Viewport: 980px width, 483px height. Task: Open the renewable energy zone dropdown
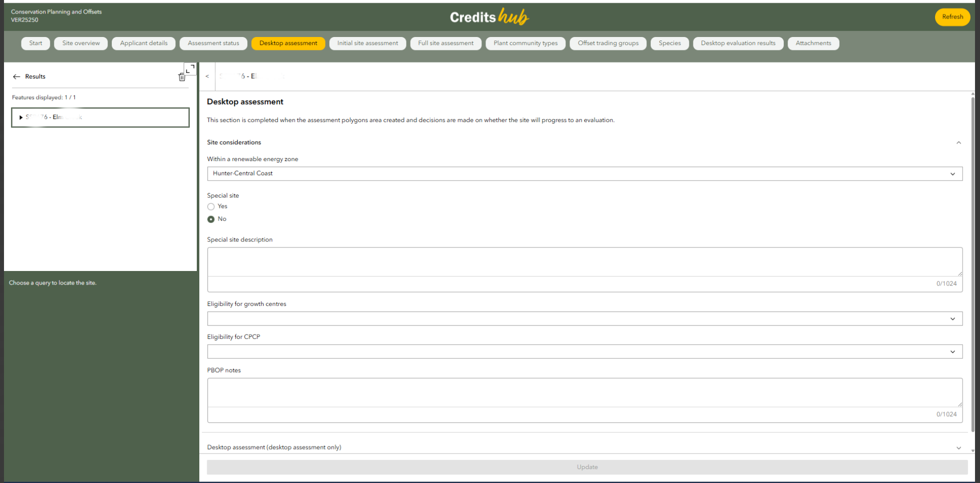coord(585,173)
